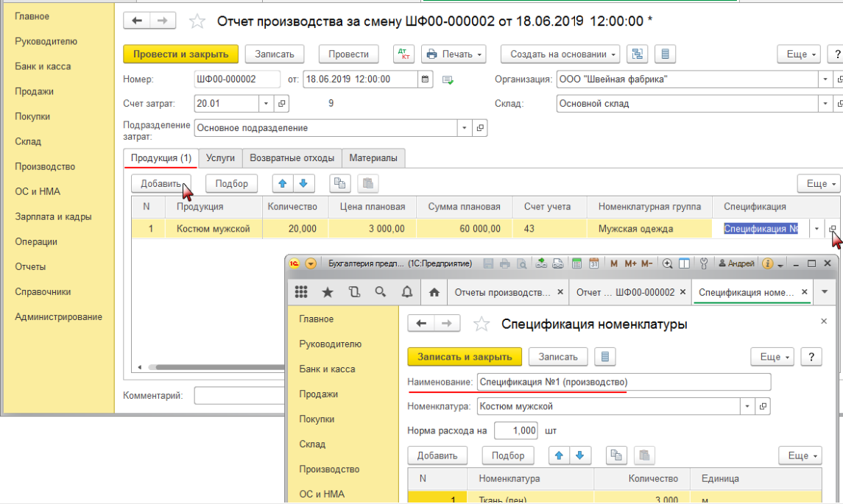
Task: Add specification form to favorites star
Action: 482,324
